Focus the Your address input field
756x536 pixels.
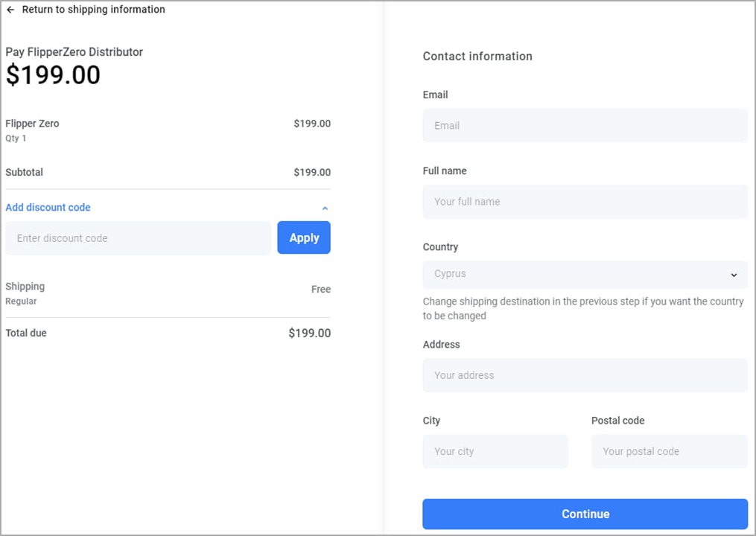[x=585, y=375]
